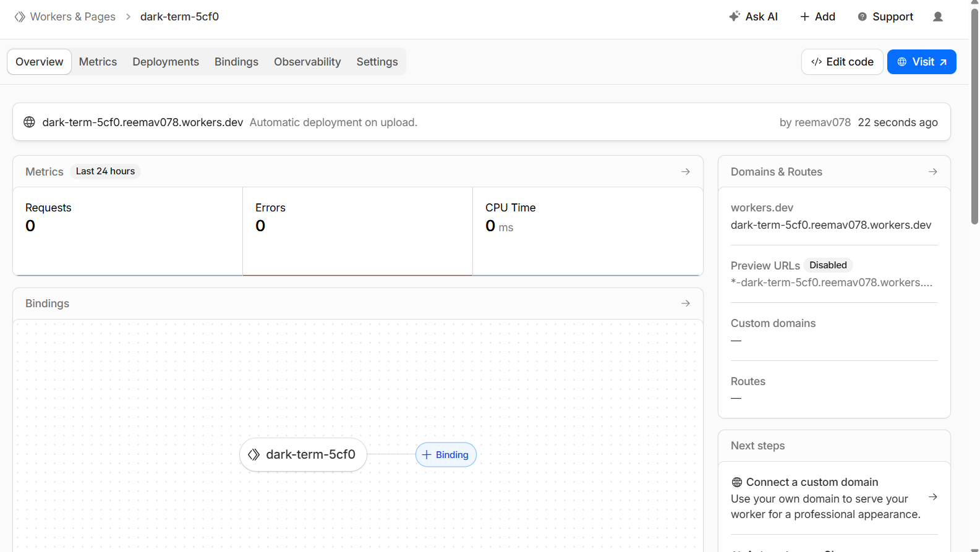Click the Preview URLs label
Viewport: 980px width, 552px height.
pos(765,266)
